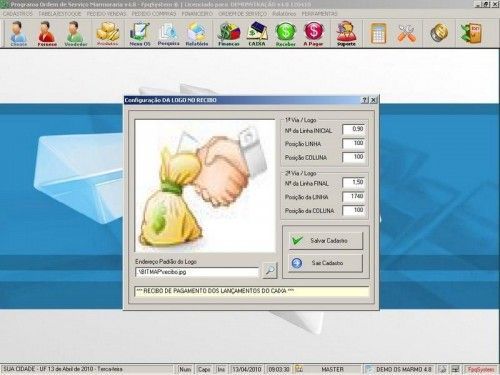Click the SUA CIDADE status bar text
Viewport: 500px width, 375px height.
(x=63, y=369)
